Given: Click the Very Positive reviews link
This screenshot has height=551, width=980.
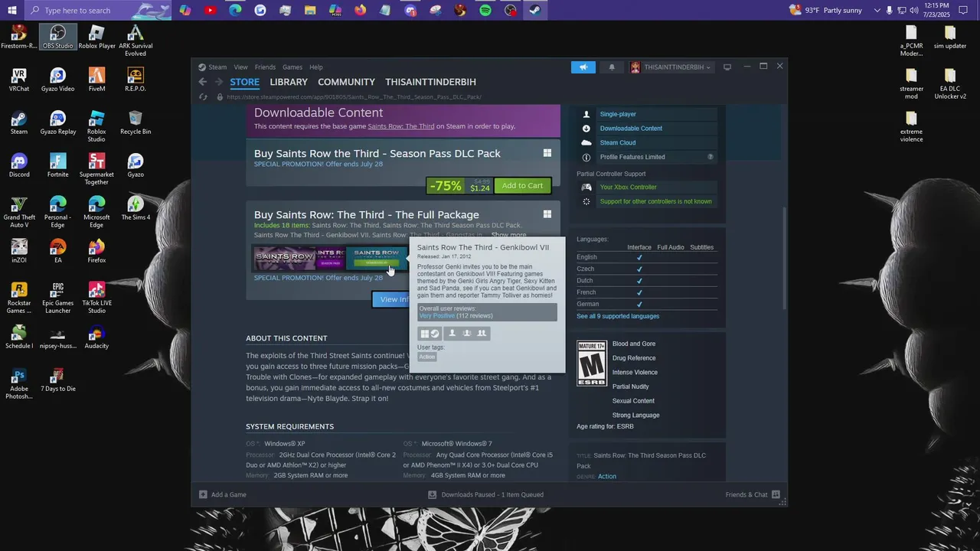Looking at the screenshot, I should 437,315.
